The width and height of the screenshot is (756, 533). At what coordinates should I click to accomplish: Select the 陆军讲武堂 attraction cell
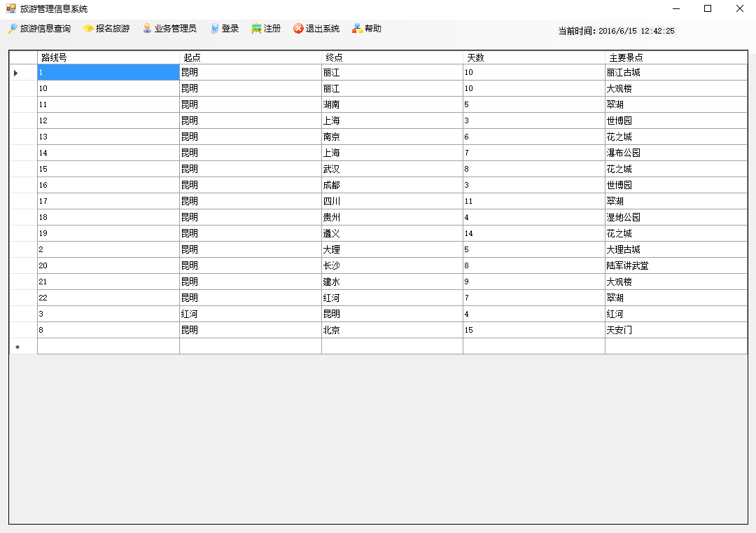click(x=675, y=266)
